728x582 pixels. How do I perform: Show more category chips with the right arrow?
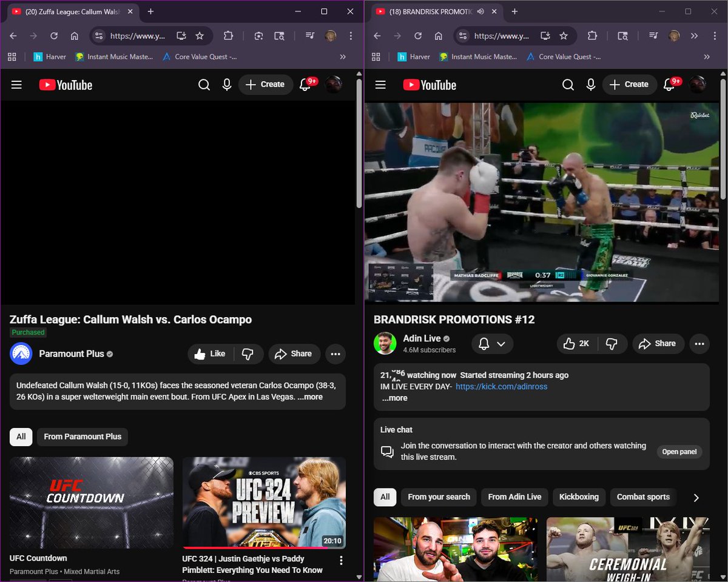(x=696, y=497)
